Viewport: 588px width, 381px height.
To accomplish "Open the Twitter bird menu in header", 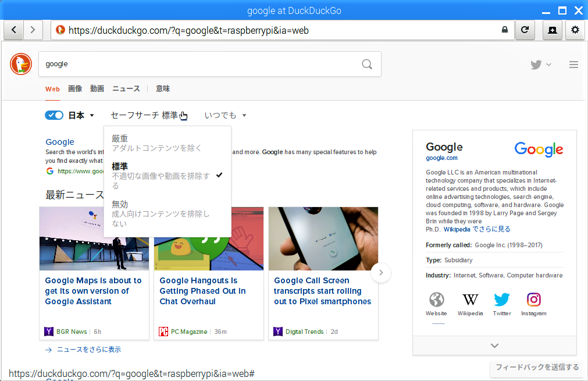I will pyautogui.click(x=540, y=65).
